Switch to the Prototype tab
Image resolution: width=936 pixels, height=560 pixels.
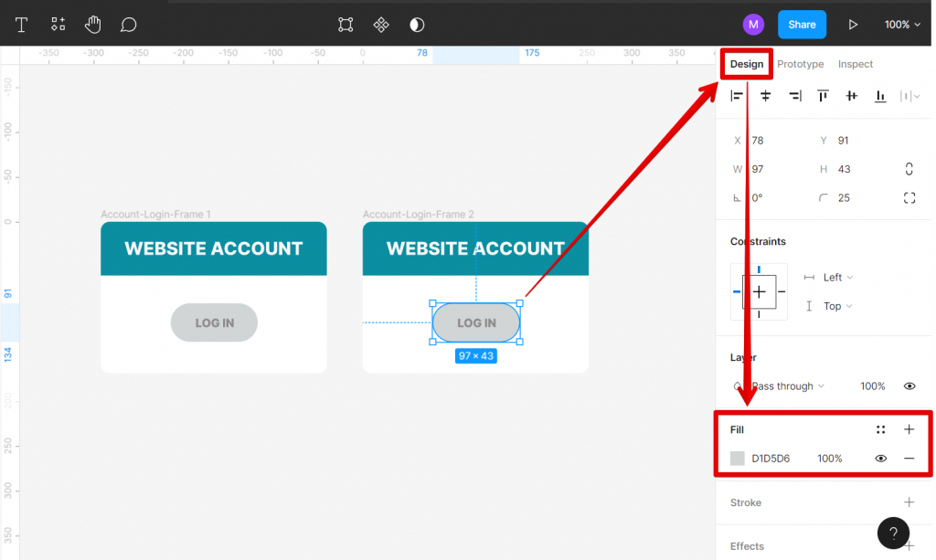coord(800,64)
